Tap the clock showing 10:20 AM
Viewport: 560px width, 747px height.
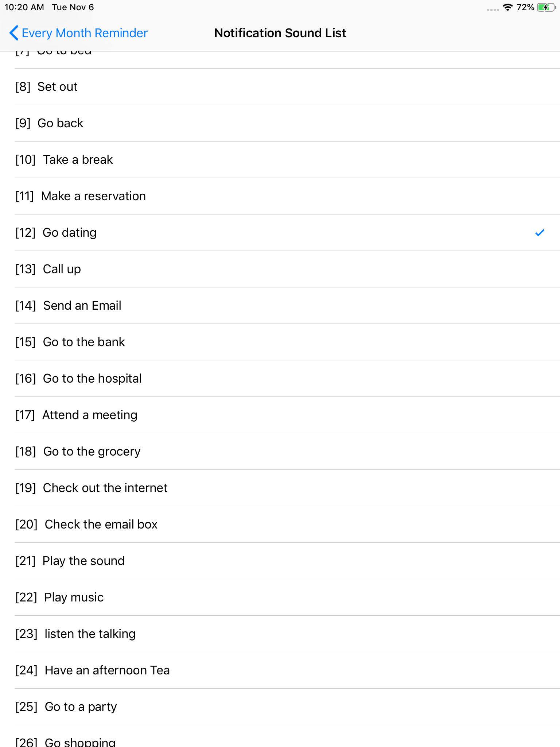point(24,7)
